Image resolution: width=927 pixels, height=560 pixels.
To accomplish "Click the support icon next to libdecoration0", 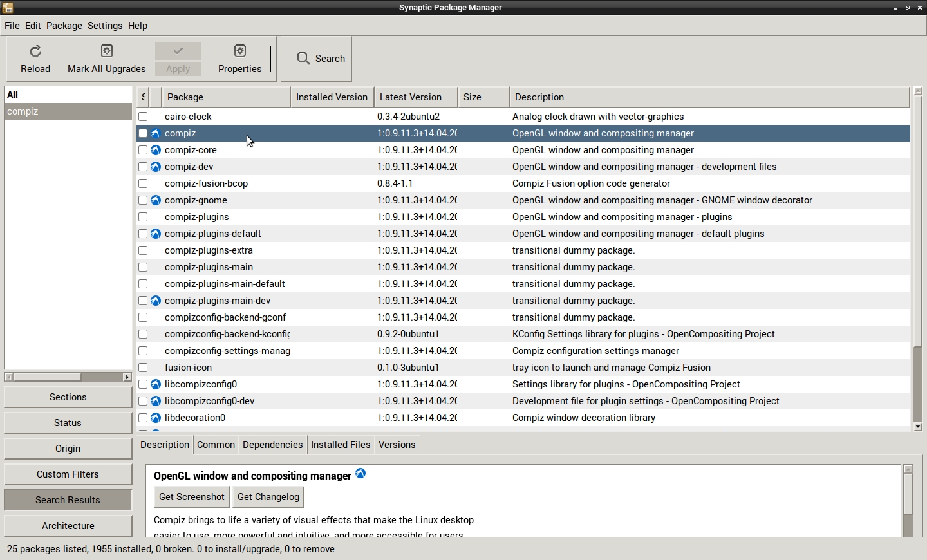I will point(156,418).
